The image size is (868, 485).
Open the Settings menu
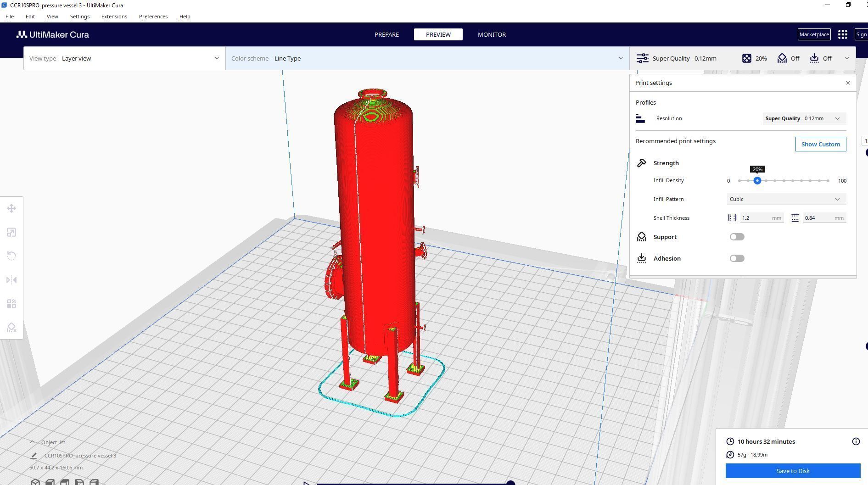click(79, 17)
